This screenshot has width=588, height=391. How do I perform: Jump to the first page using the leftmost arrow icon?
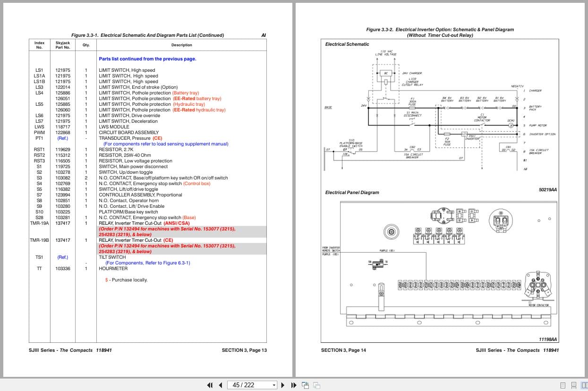point(210,385)
